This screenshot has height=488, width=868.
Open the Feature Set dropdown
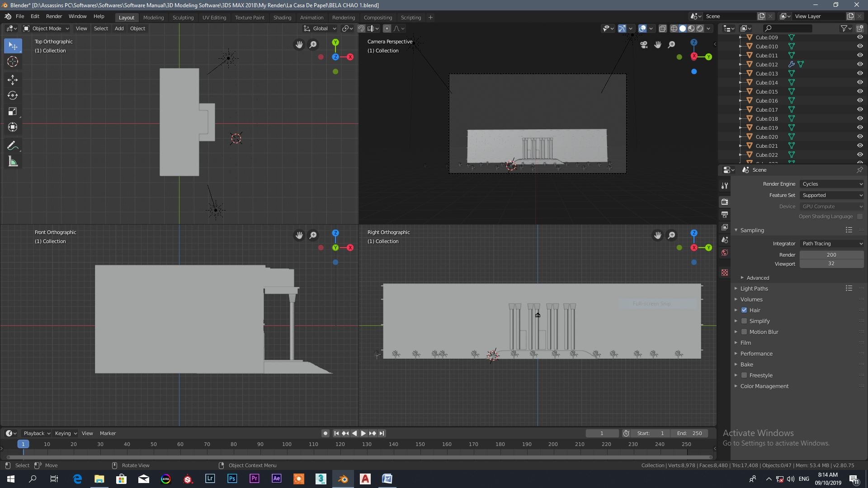tap(832, 195)
